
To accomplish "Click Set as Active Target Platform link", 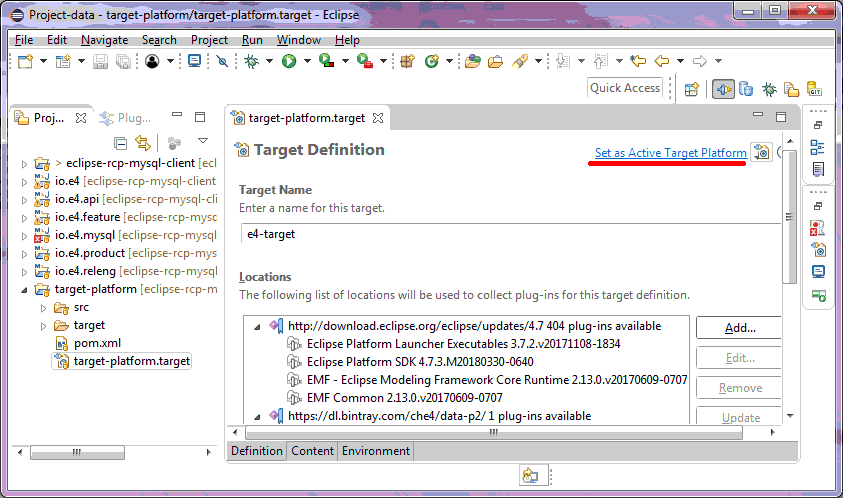I will [670, 153].
